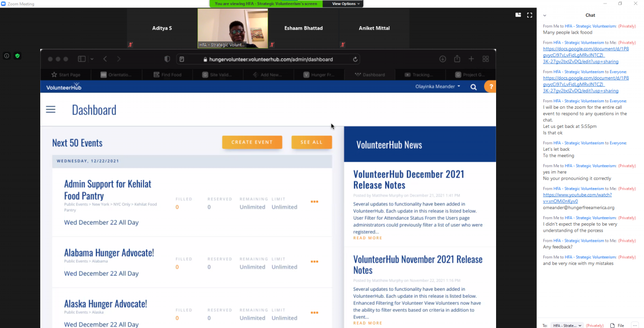Switch to the Start Page tab
Image resolution: width=644 pixels, height=328 pixels.
pyautogui.click(x=65, y=75)
